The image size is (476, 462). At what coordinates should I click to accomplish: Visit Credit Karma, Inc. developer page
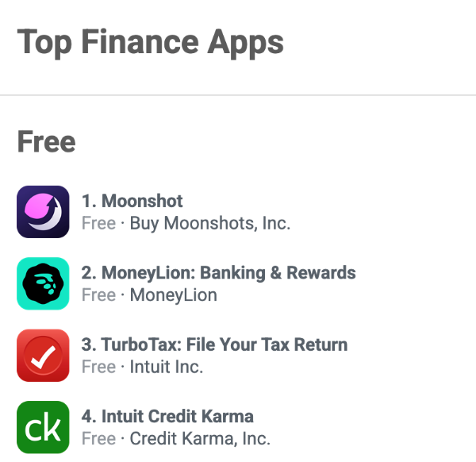click(x=200, y=439)
